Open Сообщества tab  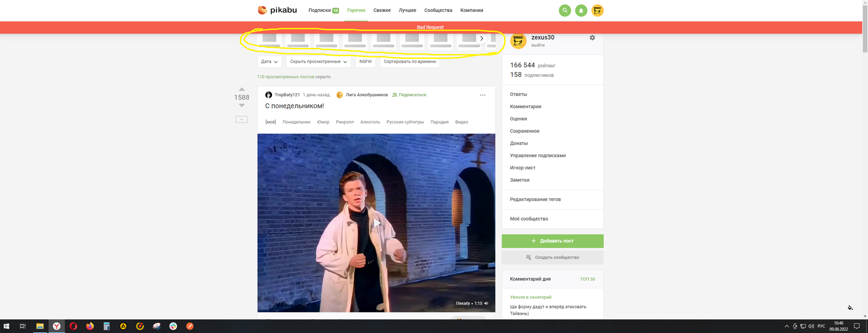point(438,10)
